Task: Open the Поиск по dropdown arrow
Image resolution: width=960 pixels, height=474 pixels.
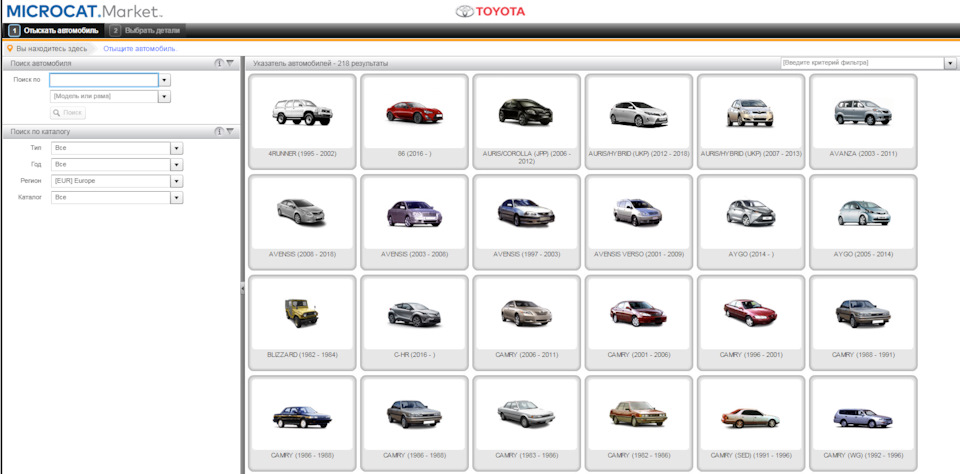Action: pyautogui.click(x=165, y=80)
